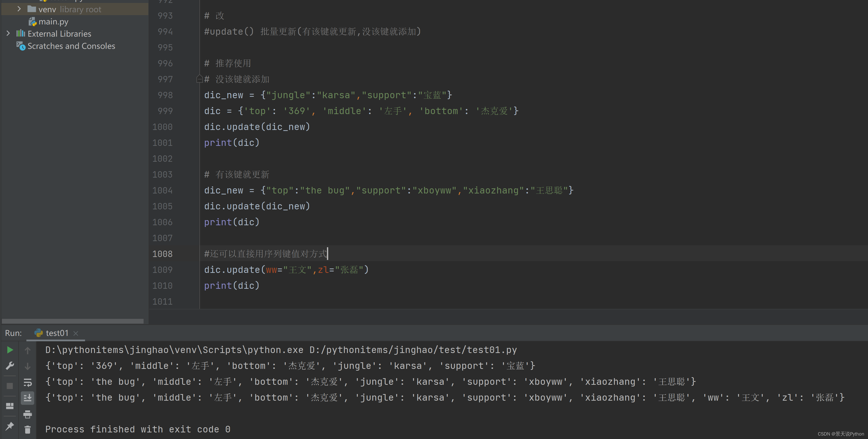The height and width of the screenshot is (439, 868).
Task: Click the External Libraries icon
Action: 21,33
